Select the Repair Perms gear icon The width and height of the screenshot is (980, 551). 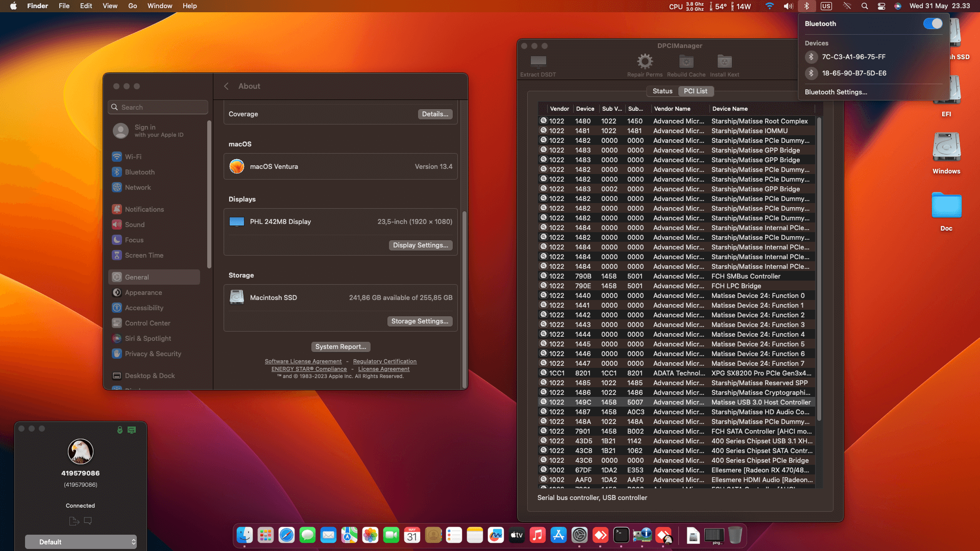[x=645, y=61]
